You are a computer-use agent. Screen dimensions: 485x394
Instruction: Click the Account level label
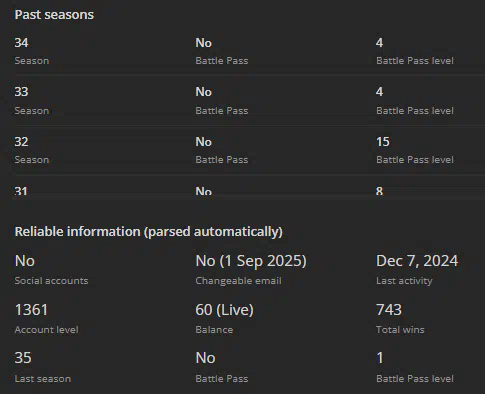tap(47, 330)
